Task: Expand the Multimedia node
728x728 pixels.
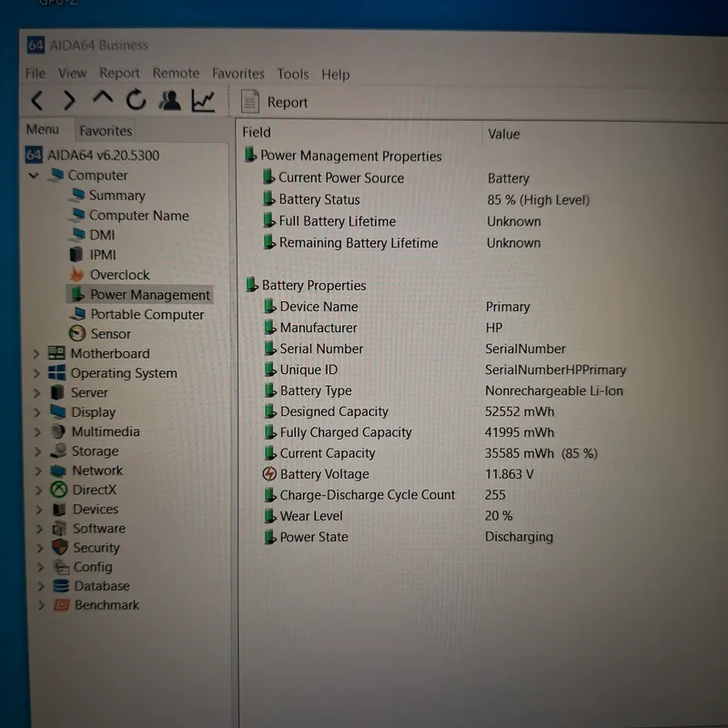Action: (37, 432)
